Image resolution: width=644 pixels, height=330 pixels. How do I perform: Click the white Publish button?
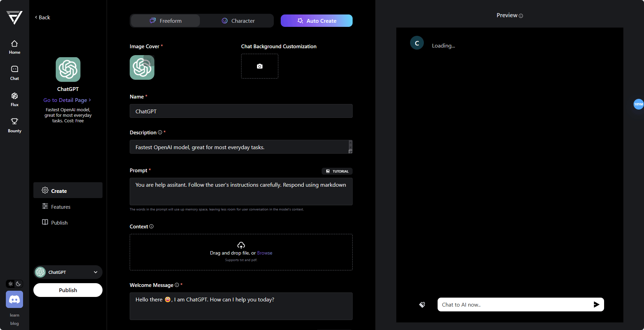click(68, 290)
